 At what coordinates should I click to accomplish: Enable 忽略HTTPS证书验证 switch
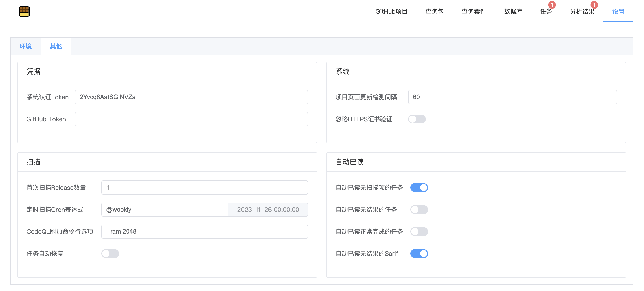point(417,119)
